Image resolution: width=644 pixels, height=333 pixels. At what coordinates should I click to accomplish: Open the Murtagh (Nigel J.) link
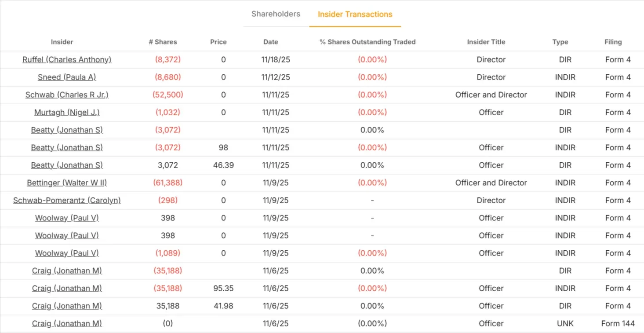(x=67, y=112)
